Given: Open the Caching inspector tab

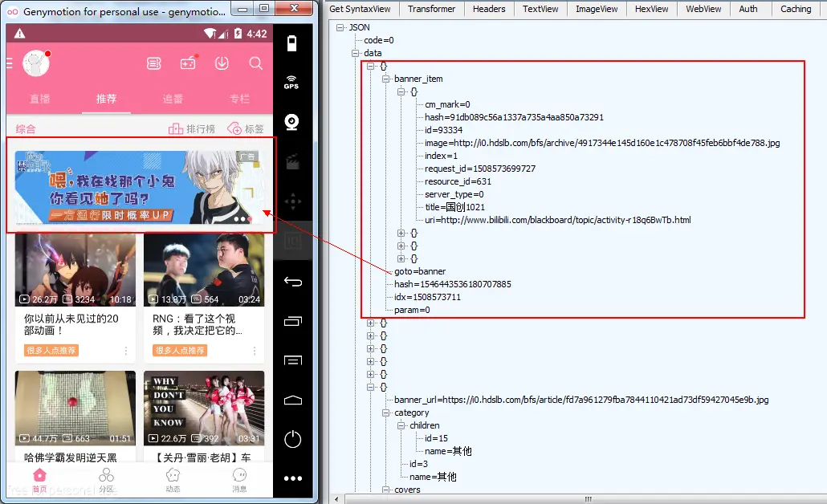Looking at the screenshot, I should click(x=796, y=9).
